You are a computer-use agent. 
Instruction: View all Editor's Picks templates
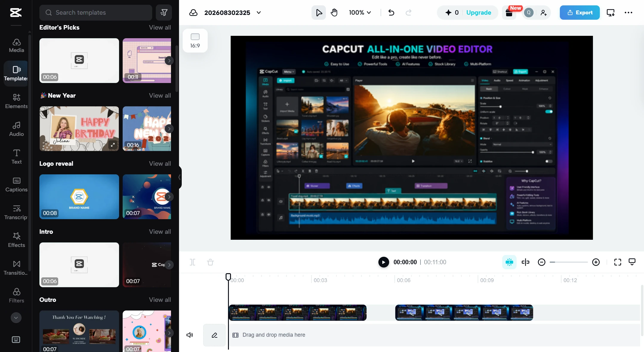(x=160, y=27)
